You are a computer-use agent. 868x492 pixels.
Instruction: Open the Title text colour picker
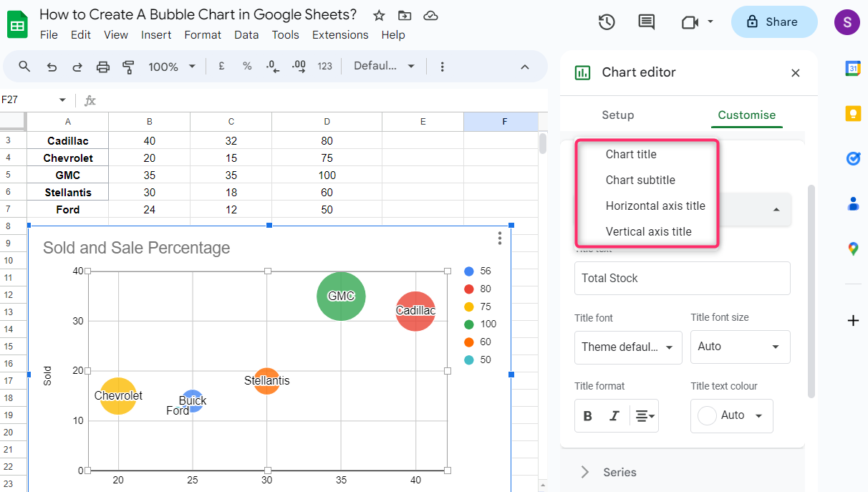pyautogui.click(x=731, y=416)
